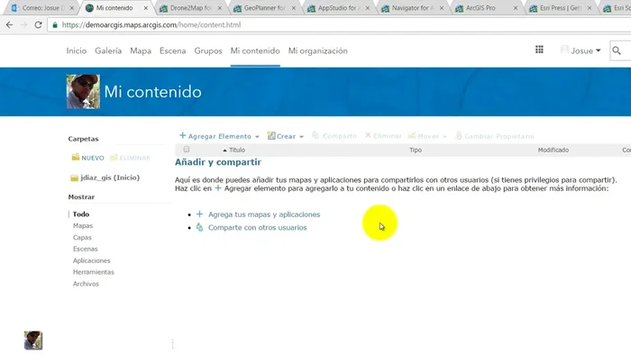Image resolution: width=631 pixels, height=364 pixels.
Task: Open the app launcher grid icon
Action: pos(539,50)
